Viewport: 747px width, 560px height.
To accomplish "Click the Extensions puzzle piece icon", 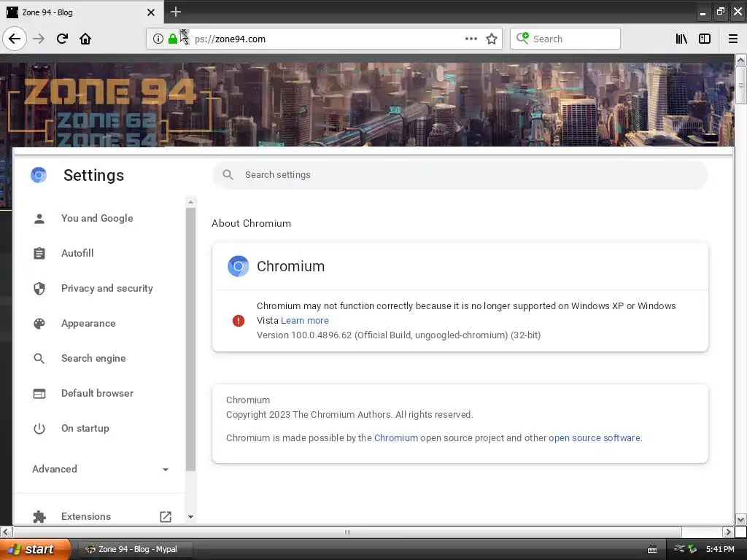I will pos(39,517).
